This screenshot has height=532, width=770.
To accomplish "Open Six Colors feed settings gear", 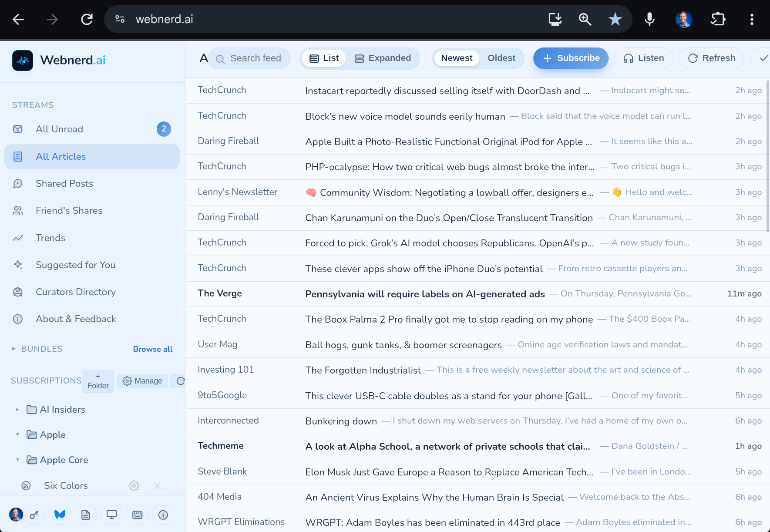I will (134, 485).
